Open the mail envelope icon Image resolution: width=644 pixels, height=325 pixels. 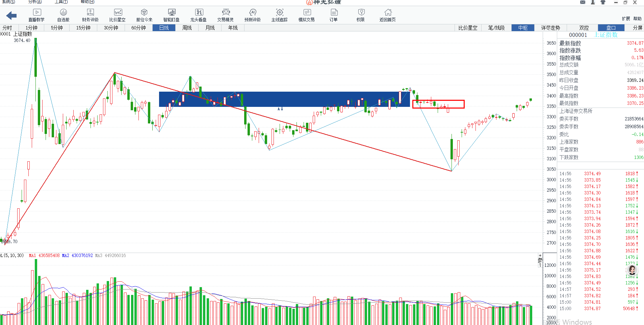coord(583,2)
